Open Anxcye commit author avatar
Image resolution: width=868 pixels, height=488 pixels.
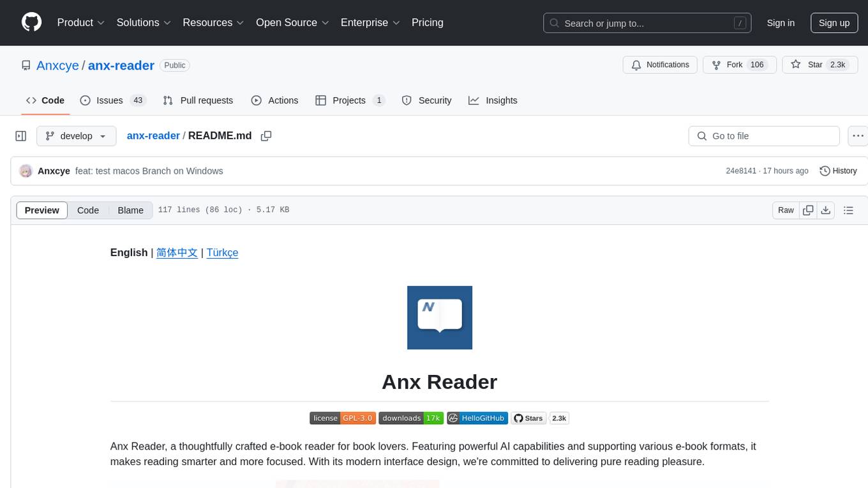tap(26, 171)
